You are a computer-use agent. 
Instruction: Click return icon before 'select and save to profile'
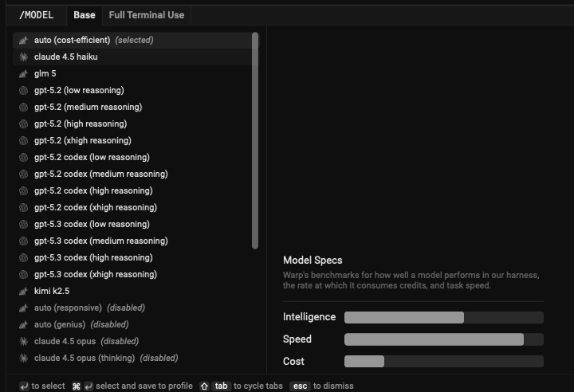tap(88, 386)
